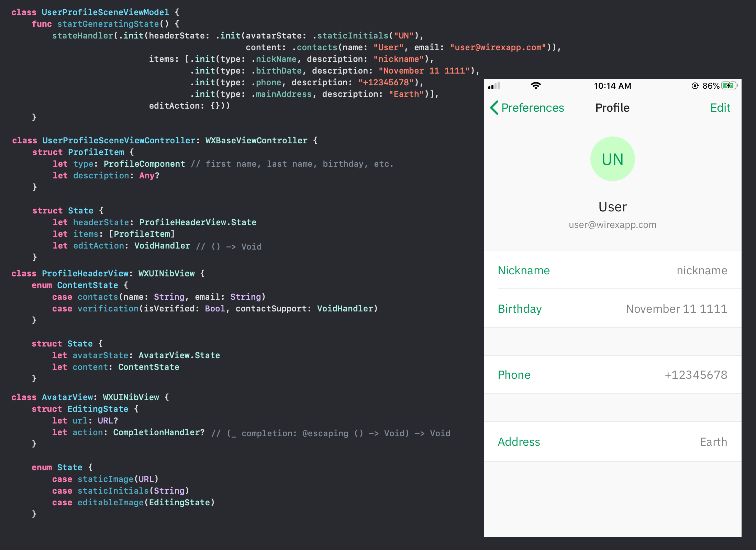Click the 86% battery percentage text
The height and width of the screenshot is (550, 756).
pyautogui.click(x=711, y=86)
